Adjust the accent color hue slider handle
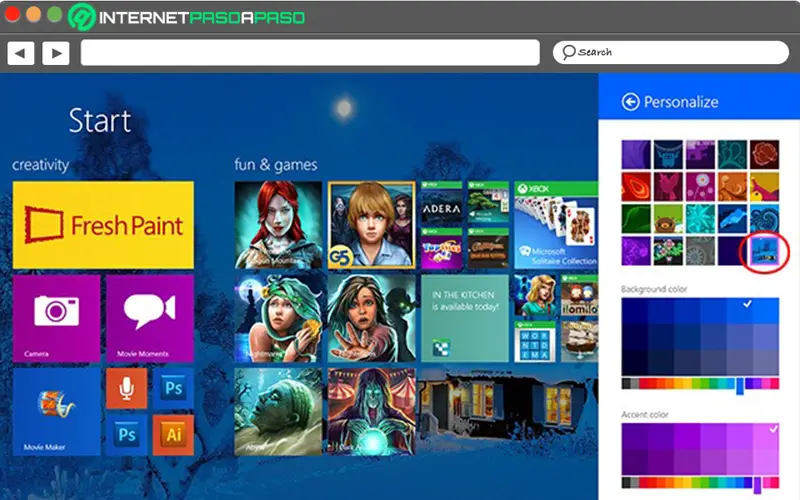The height and width of the screenshot is (500, 800). pyautogui.click(x=758, y=484)
